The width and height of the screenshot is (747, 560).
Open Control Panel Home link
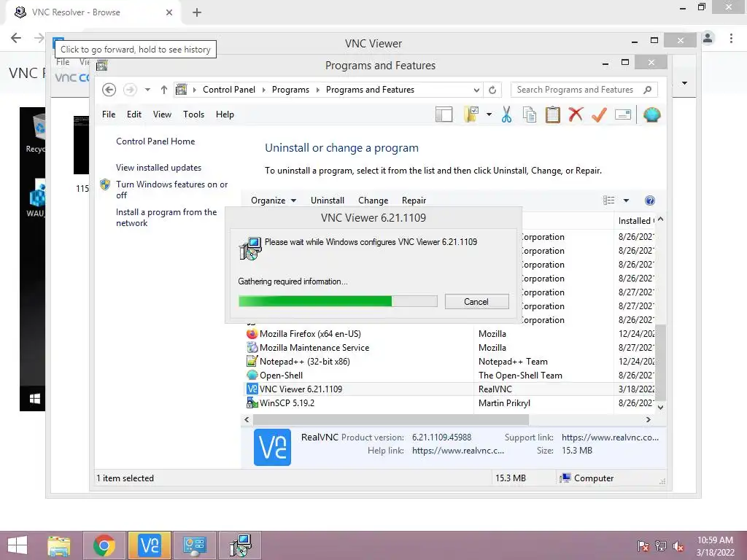point(155,141)
